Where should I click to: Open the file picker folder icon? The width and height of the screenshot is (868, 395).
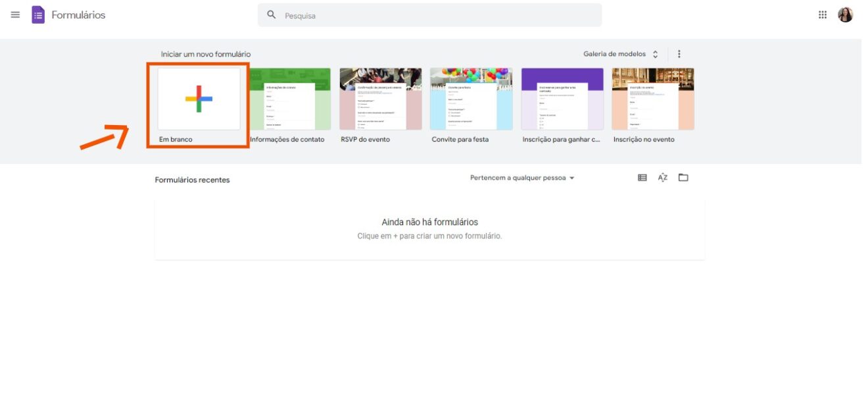click(685, 177)
